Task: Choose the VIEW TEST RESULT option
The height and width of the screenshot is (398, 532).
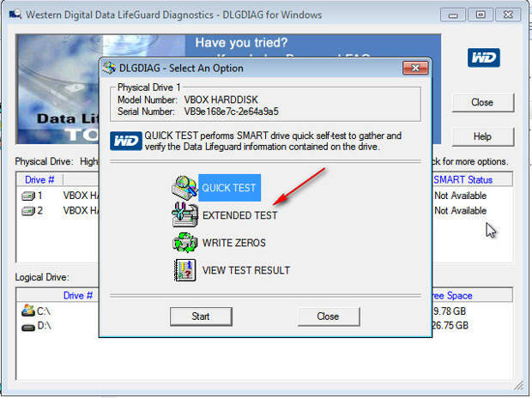Action: coord(245,270)
